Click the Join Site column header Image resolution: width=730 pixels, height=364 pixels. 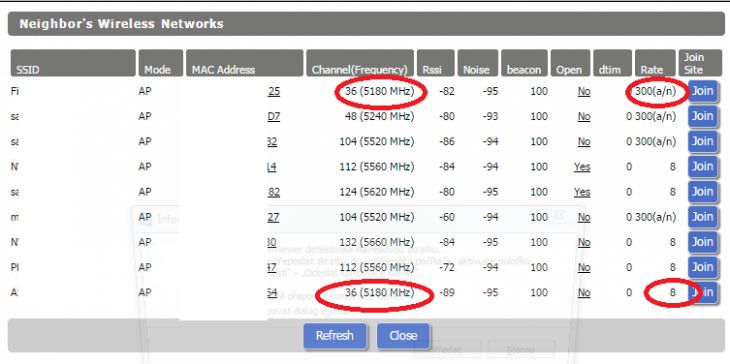pos(700,63)
